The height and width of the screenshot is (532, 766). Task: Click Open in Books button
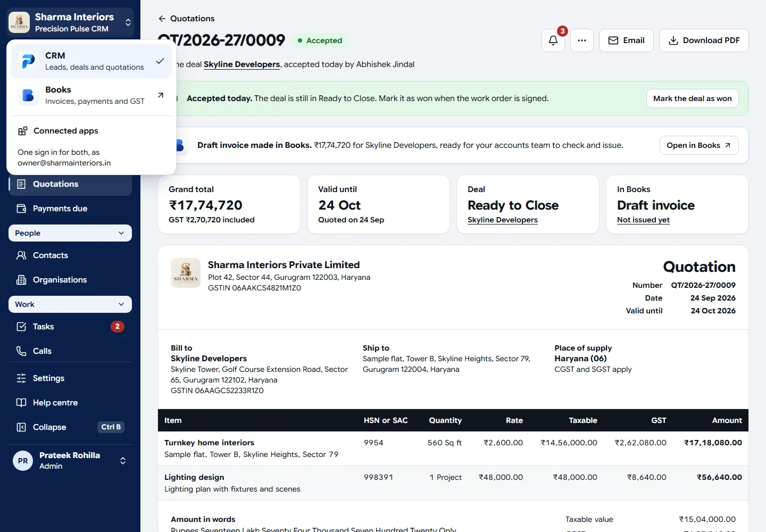point(699,145)
